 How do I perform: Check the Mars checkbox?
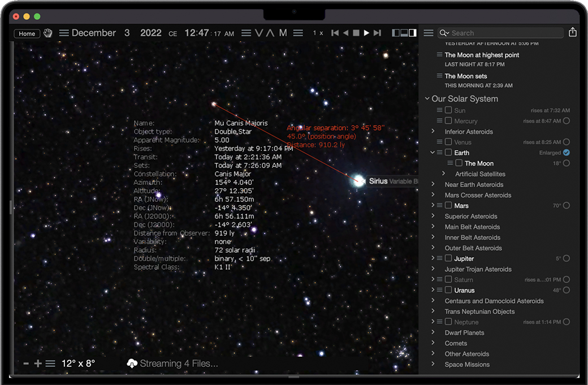448,205
